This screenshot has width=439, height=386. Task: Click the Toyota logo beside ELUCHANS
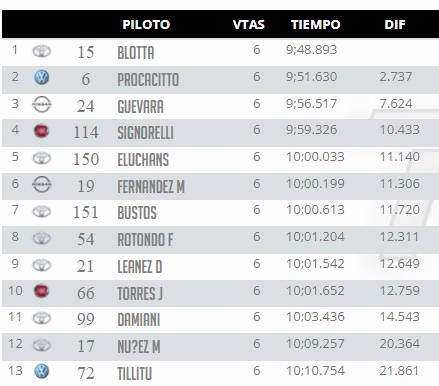pos(41,158)
